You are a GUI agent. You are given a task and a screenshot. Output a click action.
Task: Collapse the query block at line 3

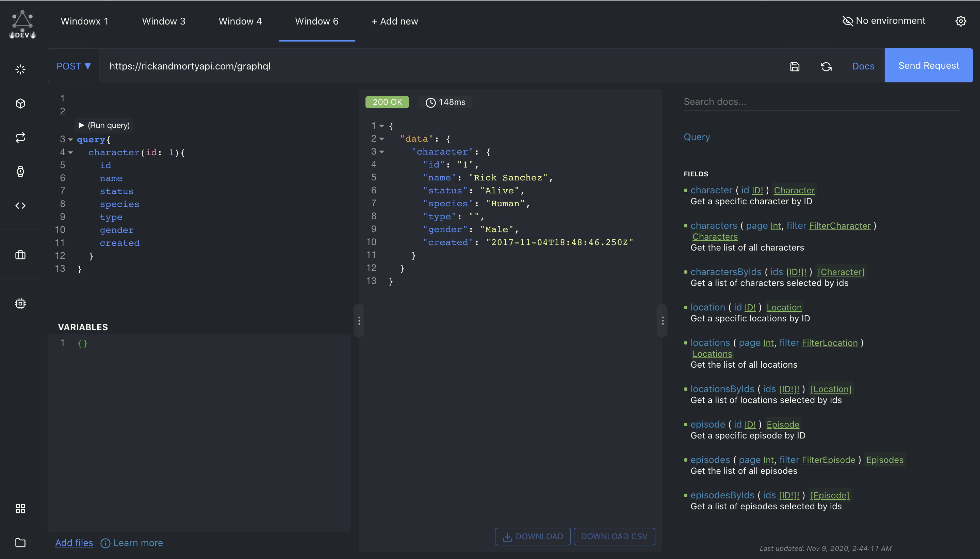[x=70, y=140]
